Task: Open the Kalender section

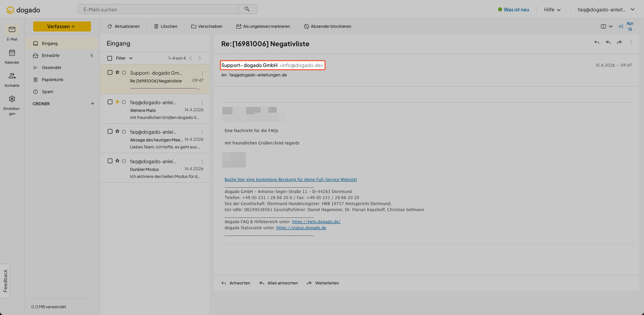Action: point(12,56)
